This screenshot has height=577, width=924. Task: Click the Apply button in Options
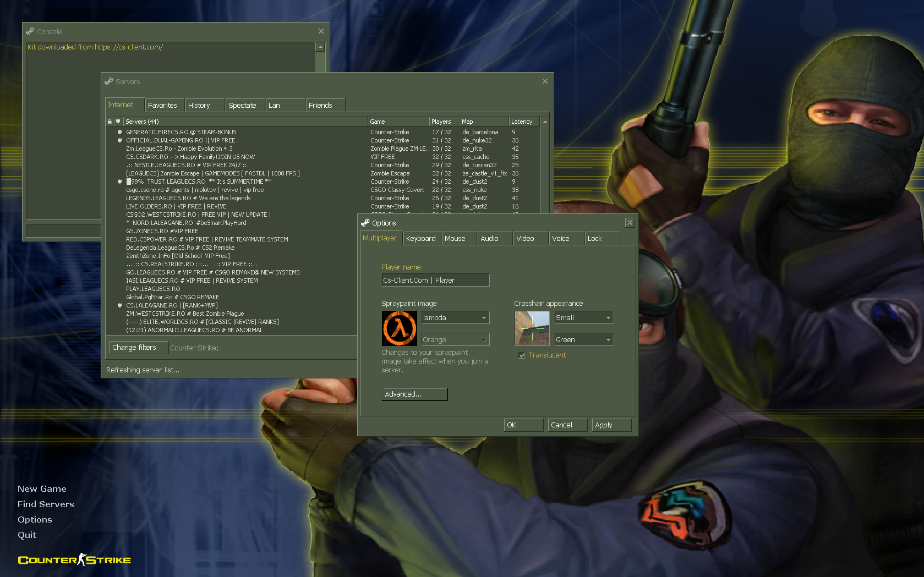pyautogui.click(x=611, y=425)
